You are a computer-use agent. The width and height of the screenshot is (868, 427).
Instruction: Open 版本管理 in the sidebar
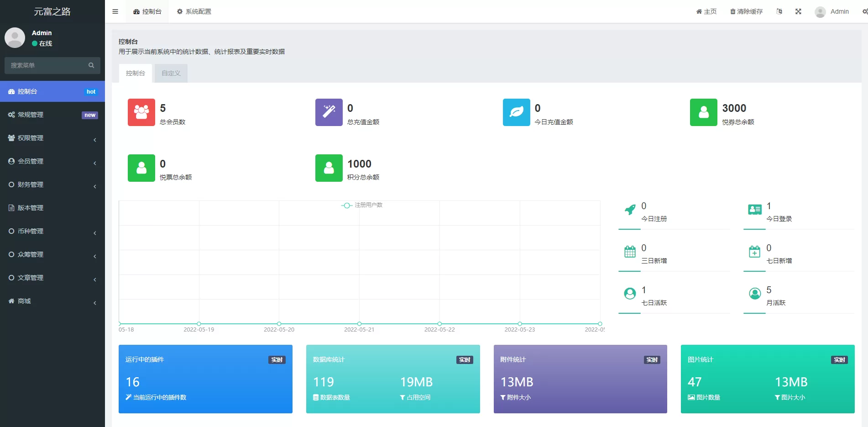pos(52,208)
